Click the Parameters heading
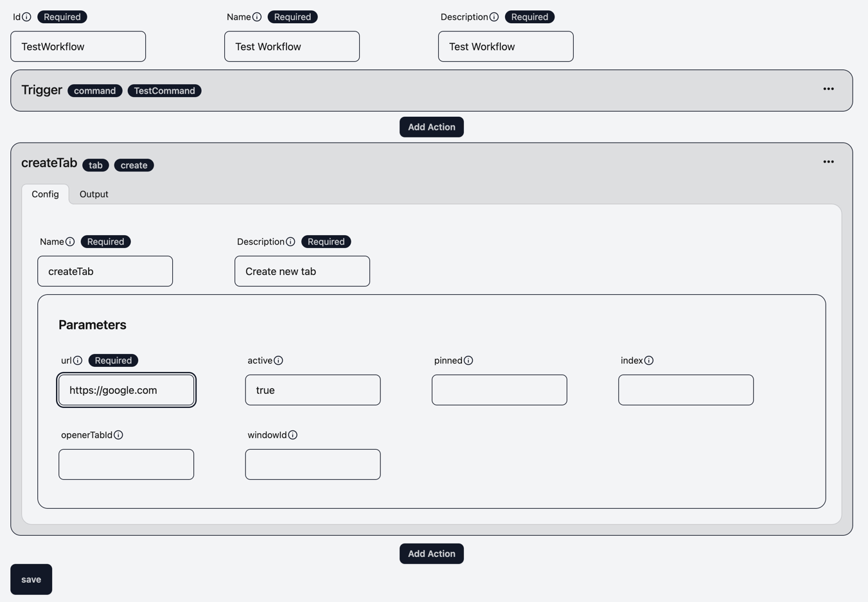Screen dimensions: 868x602 (x=93, y=325)
